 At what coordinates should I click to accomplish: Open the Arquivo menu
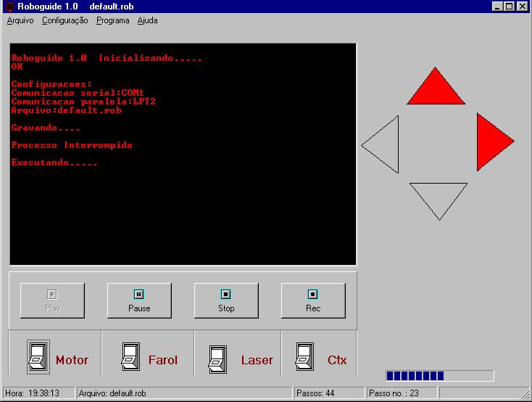(x=20, y=20)
